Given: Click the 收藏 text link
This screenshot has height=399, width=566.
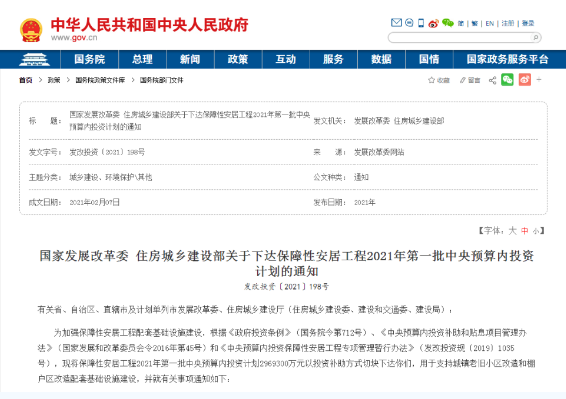Looking at the screenshot, I should [443, 80].
